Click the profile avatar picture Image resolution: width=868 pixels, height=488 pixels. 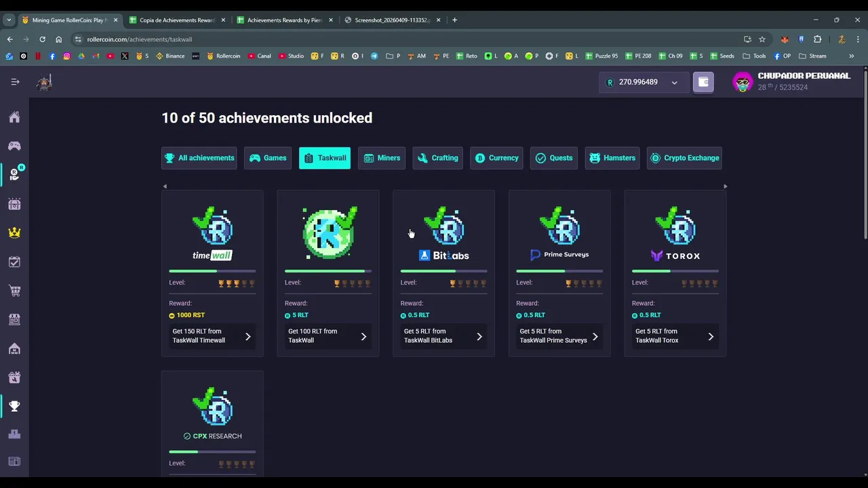tap(743, 82)
